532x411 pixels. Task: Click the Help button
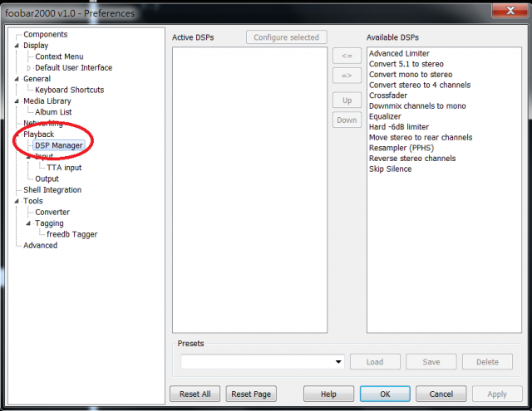[x=328, y=394]
